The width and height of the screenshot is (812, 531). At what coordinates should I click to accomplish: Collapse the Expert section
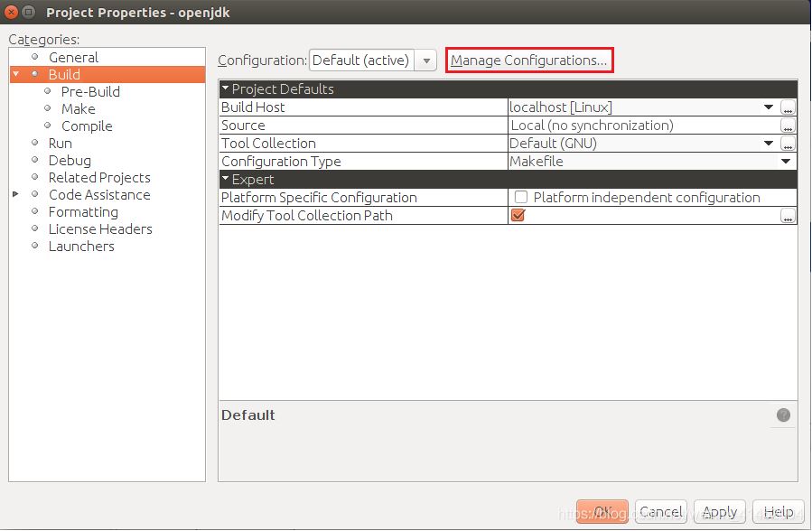[x=225, y=180]
